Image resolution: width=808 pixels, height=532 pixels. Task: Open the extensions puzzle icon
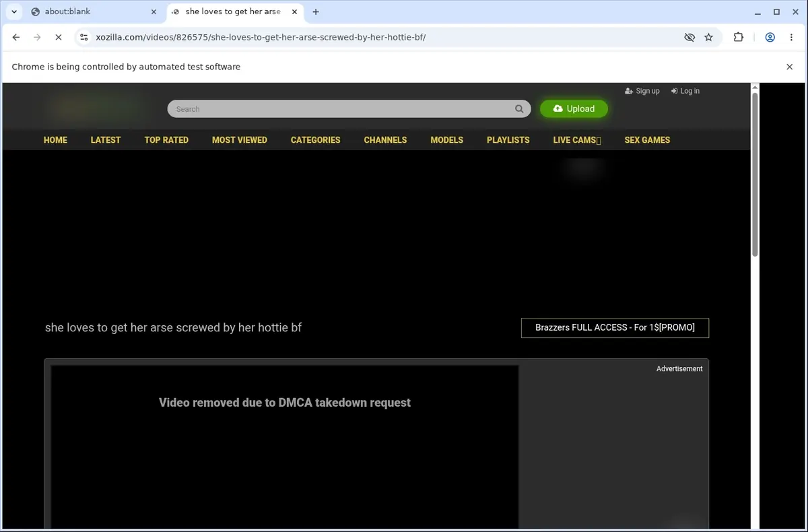point(739,38)
